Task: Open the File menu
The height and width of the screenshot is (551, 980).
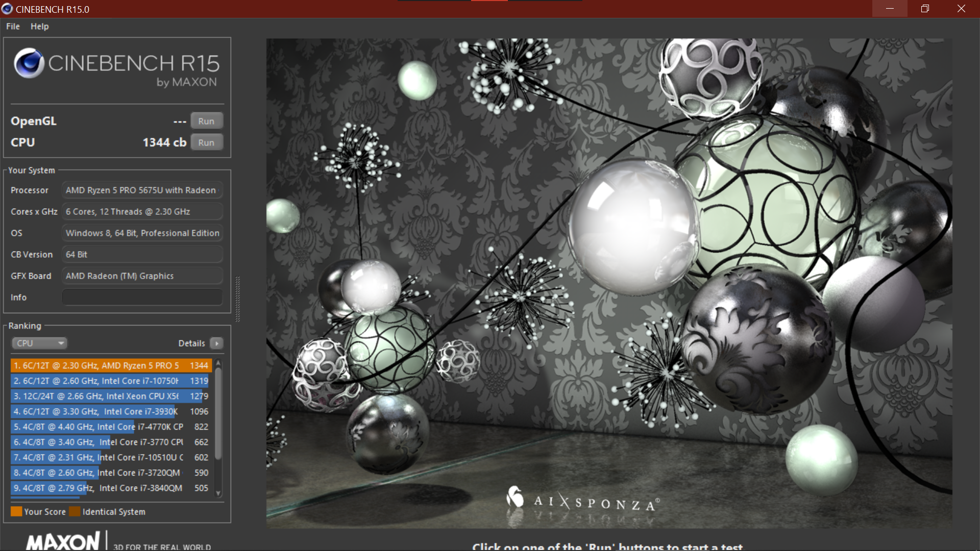Action: (x=13, y=27)
